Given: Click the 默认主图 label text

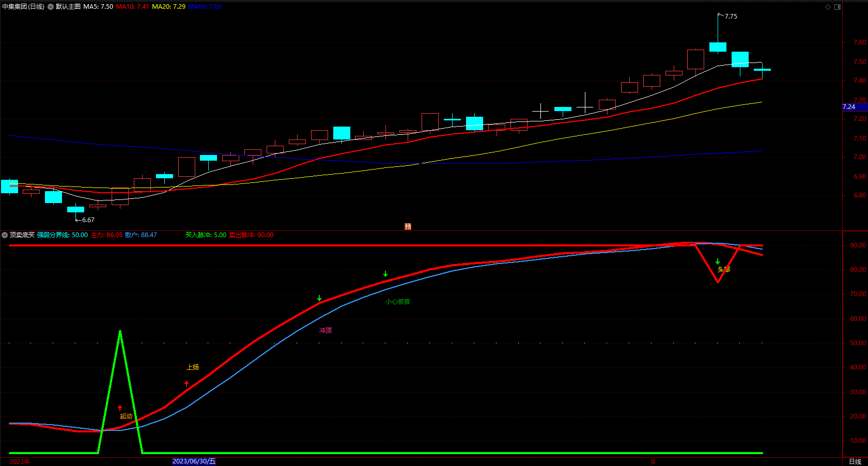Looking at the screenshot, I should (x=68, y=7).
